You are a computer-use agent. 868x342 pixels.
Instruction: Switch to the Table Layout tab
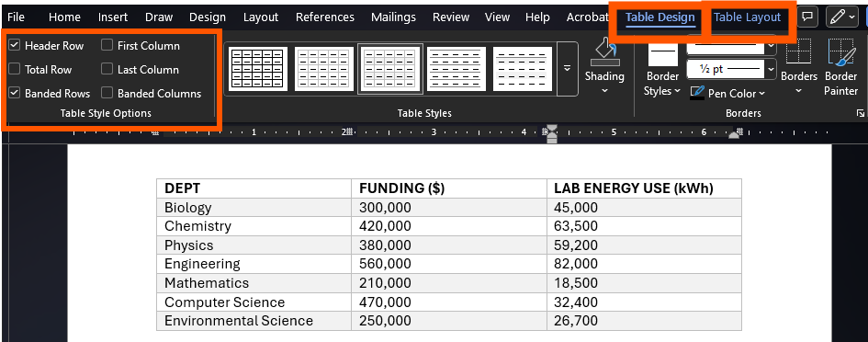coord(748,17)
